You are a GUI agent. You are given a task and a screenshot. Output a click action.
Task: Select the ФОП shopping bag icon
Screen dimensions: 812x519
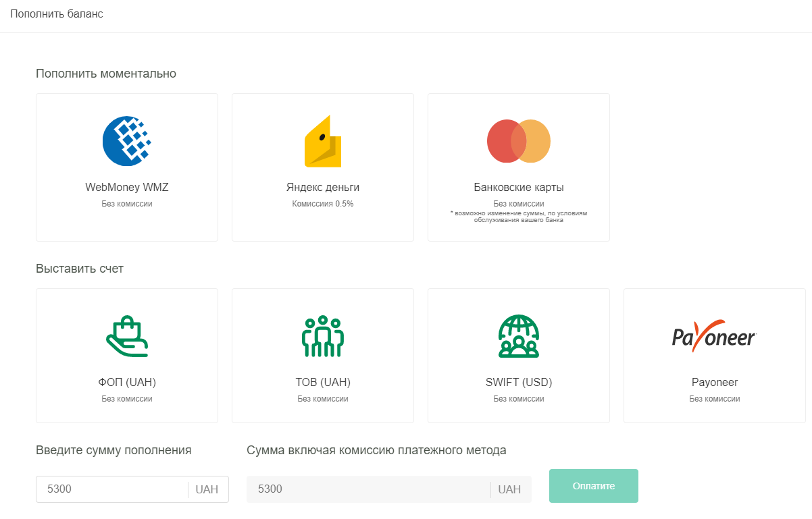126,336
